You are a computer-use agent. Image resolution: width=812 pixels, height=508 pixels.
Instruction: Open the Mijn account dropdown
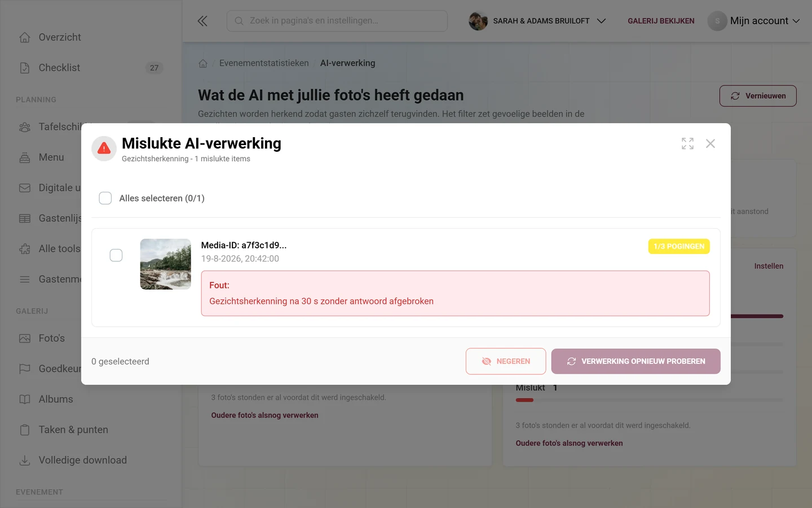(754, 21)
